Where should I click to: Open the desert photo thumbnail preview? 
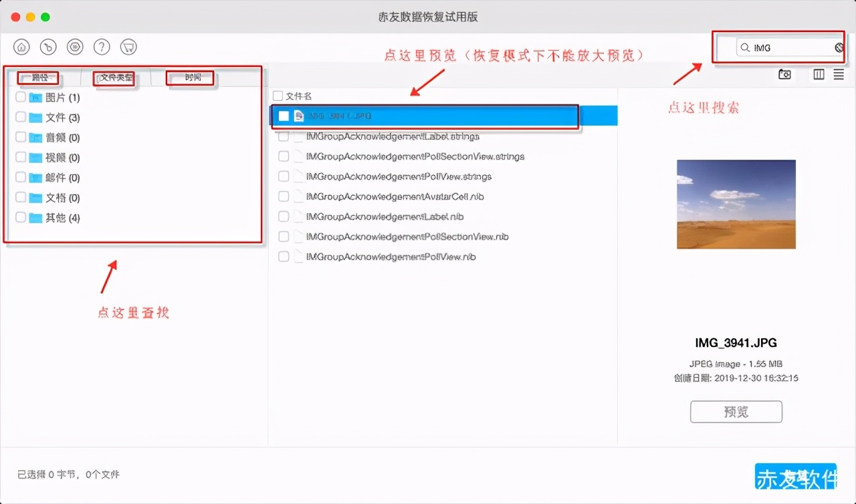[x=736, y=204]
